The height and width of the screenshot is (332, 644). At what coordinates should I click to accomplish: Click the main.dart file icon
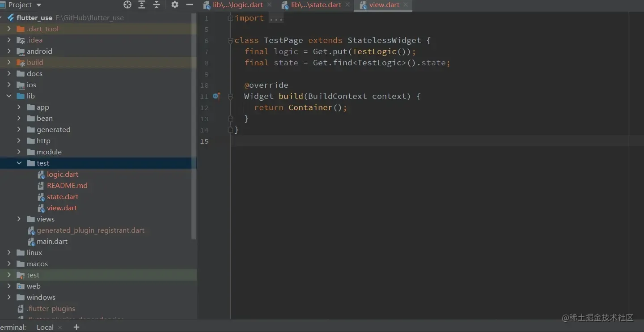pos(31,242)
